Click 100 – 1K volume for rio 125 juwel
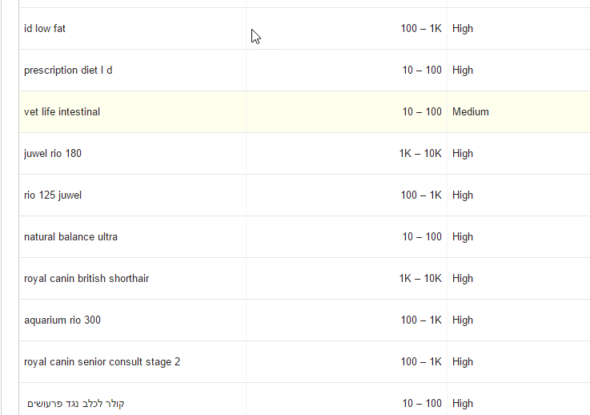590x415 pixels. [421, 195]
